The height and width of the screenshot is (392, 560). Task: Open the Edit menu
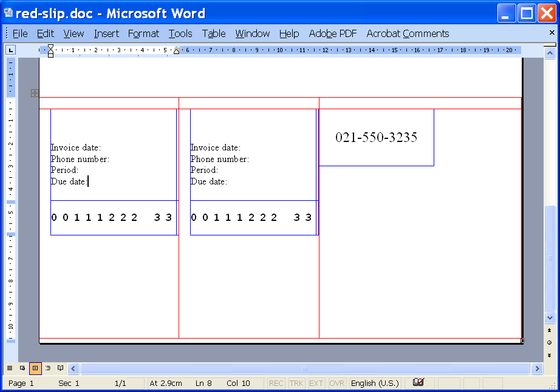(x=46, y=33)
